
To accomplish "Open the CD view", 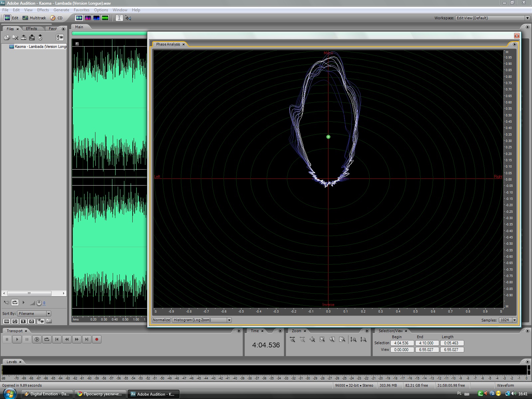I will coord(57,18).
